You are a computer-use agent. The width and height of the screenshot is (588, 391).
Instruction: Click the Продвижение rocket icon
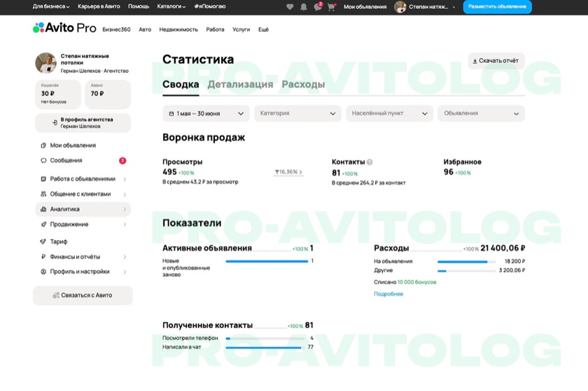point(43,225)
